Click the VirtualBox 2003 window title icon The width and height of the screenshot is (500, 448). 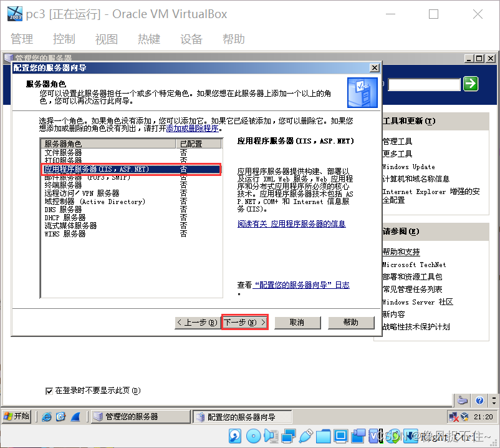click(15, 14)
